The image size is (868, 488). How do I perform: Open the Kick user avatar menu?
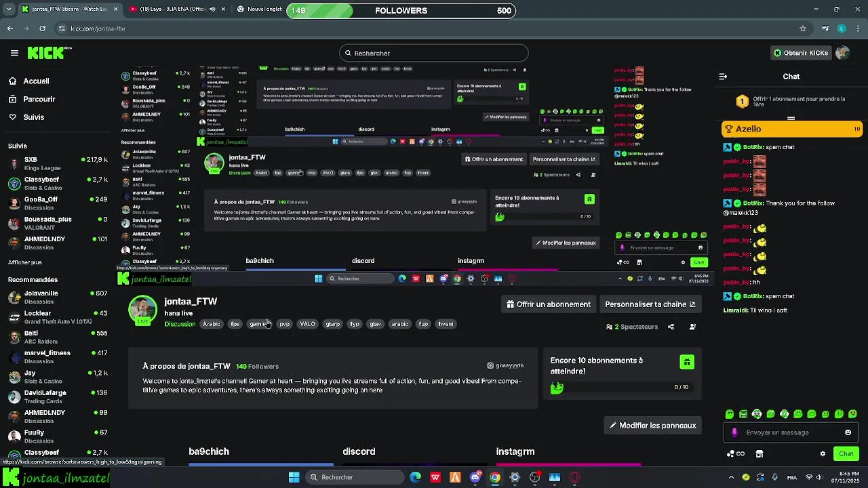coord(843,53)
